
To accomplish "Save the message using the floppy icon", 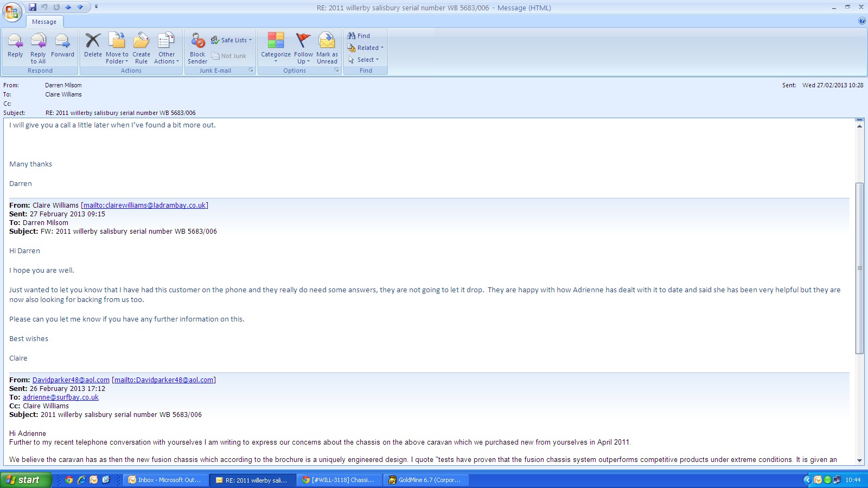I will click(33, 7).
